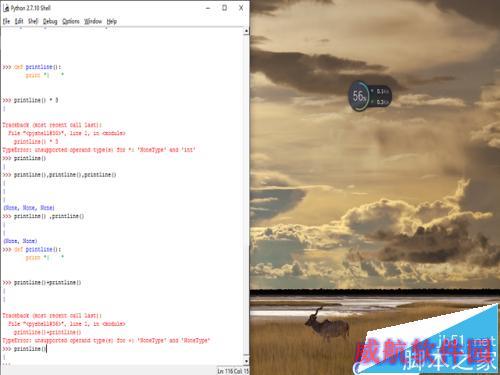Click the Python Shell title bar icon

[x=6, y=8]
